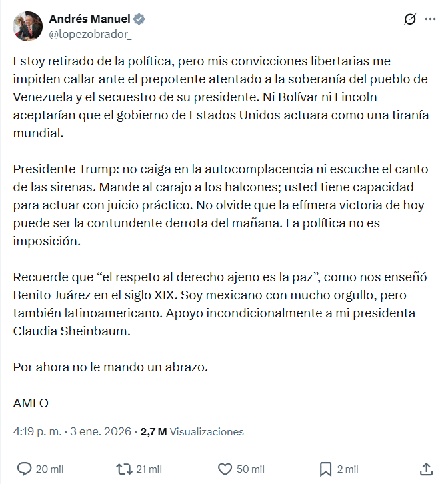The image size is (448, 484).
Task: View the 2,7 M Visualizaciones stats
Action: (x=191, y=431)
